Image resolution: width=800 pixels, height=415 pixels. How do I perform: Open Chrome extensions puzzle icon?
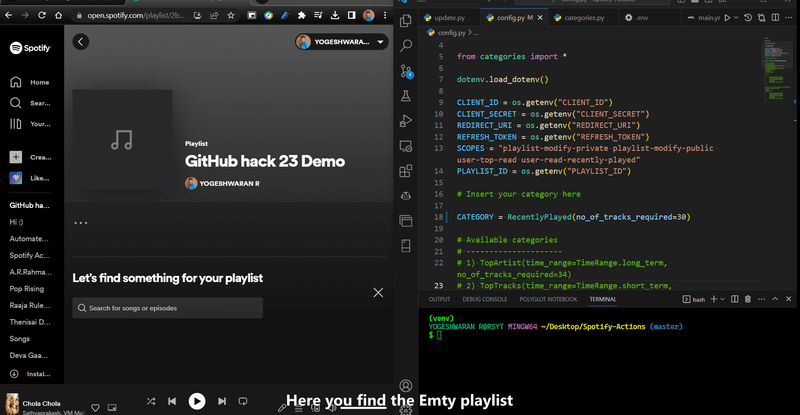click(x=302, y=15)
